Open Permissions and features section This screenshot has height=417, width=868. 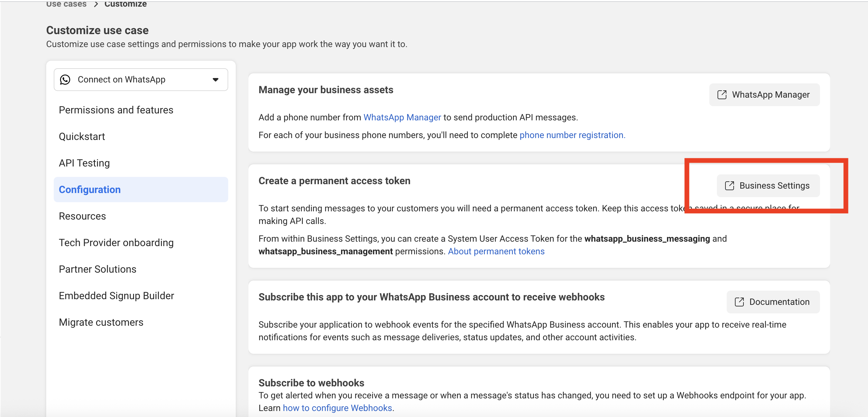[x=116, y=110]
